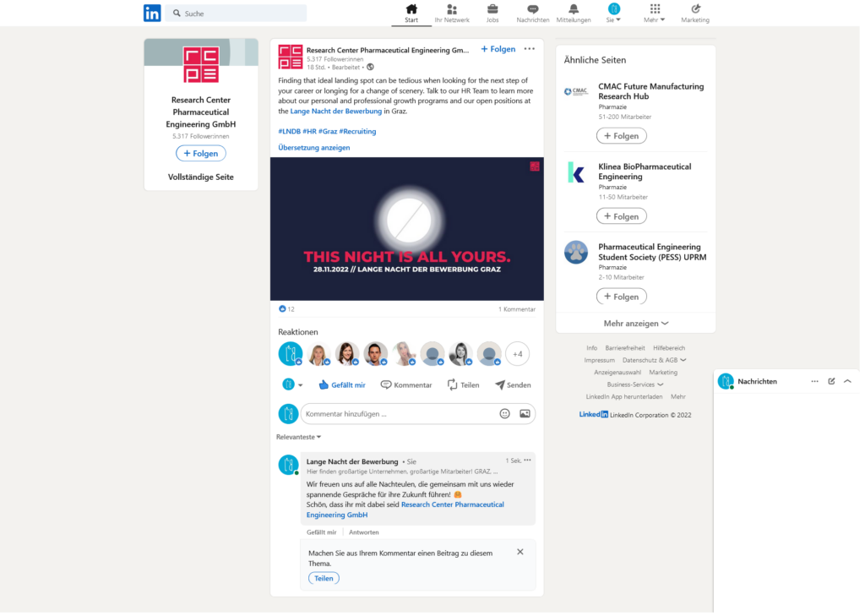Click the #LNDB hashtag
The height and width of the screenshot is (616, 865).
click(x=289, y=131)
